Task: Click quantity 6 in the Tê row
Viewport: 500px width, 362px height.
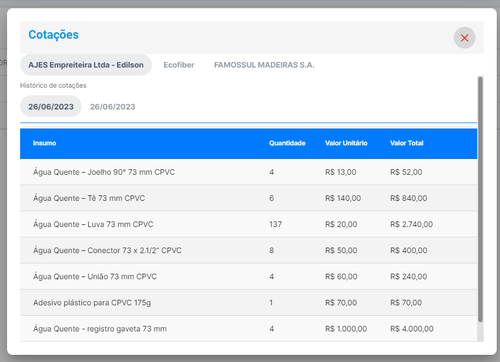Action: tap(272, 198)
